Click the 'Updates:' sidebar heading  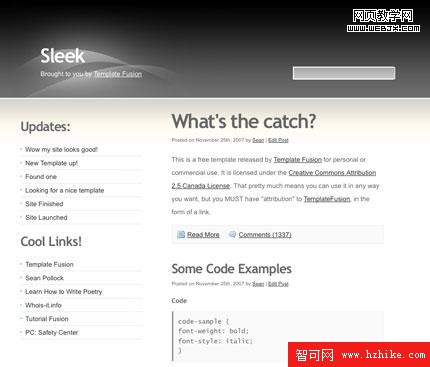46,127
